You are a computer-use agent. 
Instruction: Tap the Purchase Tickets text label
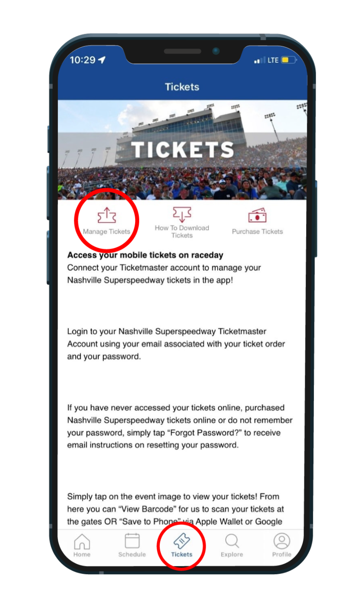click(x=257, y=231)
